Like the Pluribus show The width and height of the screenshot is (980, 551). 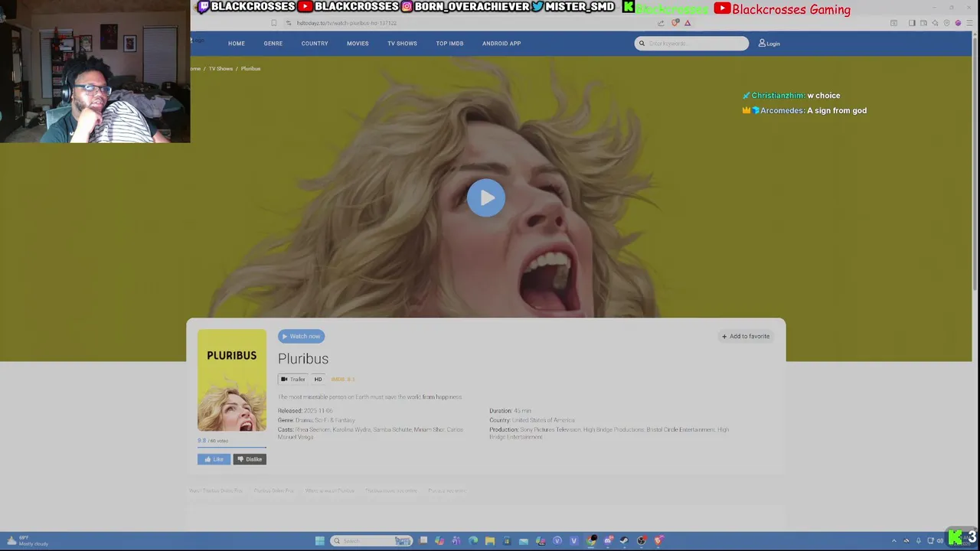click(x=214, y=459)
